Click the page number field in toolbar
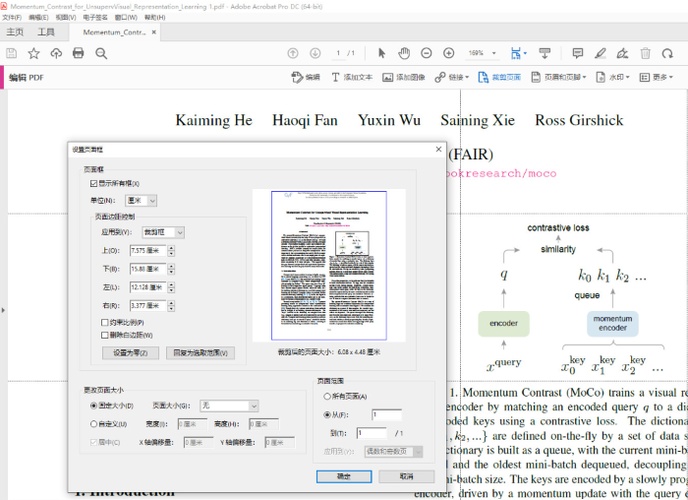Viewport: 688px width, 500px height. [x=339, y=54]
